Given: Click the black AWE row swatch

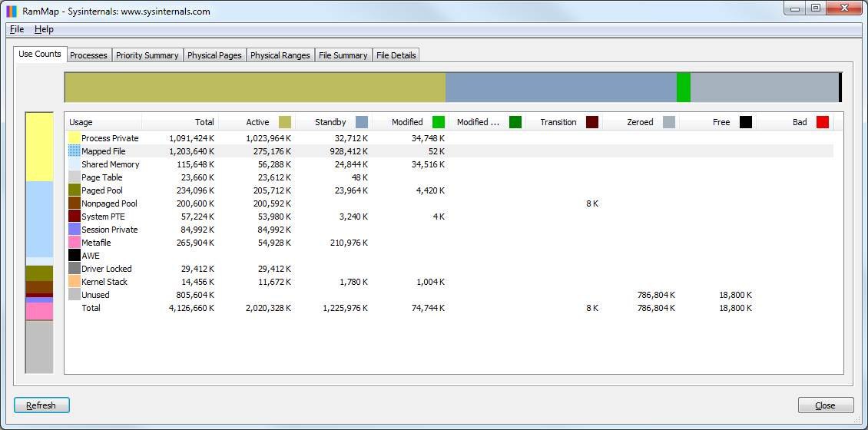Looking at the screenshot, I should click(x=75, y=255).
